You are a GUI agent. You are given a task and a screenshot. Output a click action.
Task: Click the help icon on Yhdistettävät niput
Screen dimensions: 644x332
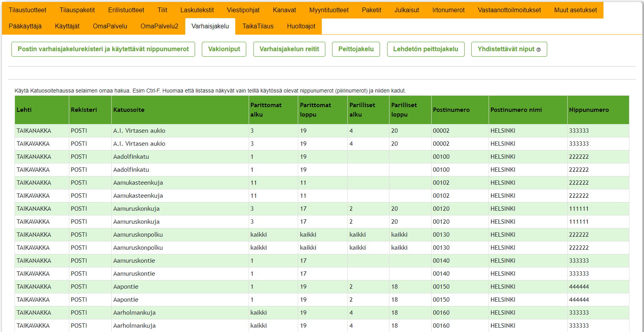tap(539, 50)
